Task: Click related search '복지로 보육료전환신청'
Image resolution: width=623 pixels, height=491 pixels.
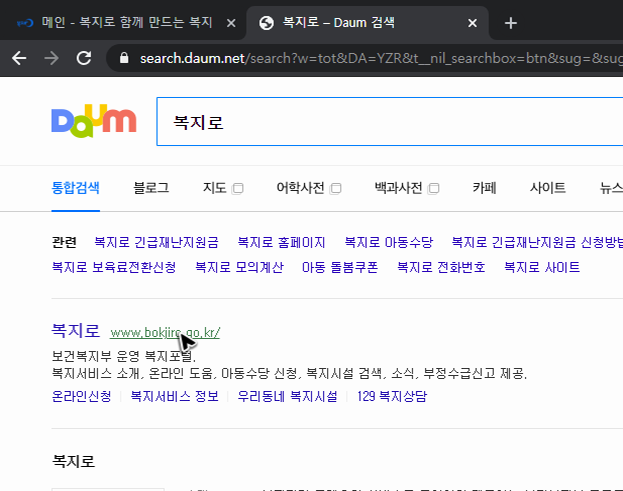Action: (x=114, y=267)
